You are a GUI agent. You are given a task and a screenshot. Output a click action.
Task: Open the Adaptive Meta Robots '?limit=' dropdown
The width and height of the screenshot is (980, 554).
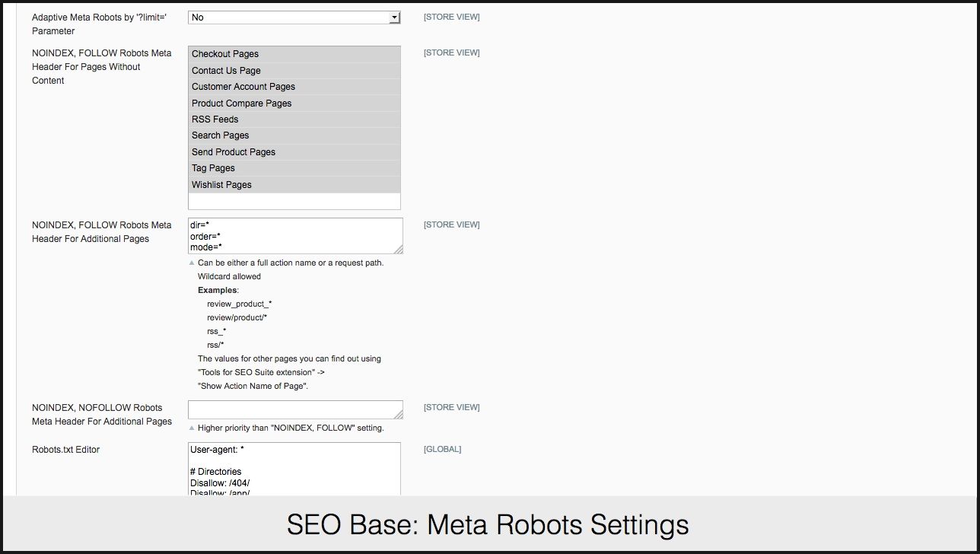click(x=294, y=18)
